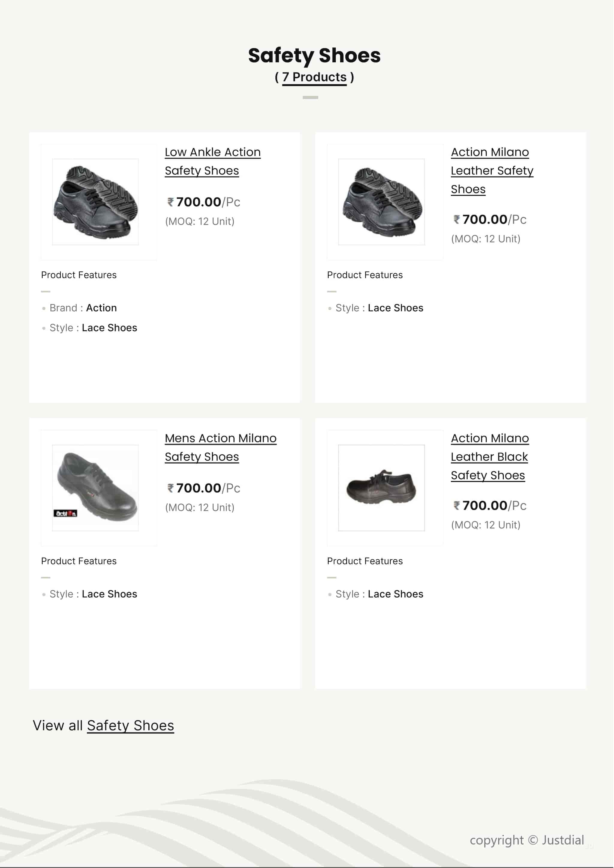The image size is (614, 868).
Task: Click MOQ text under Mens Action Milano price
Action: [200, 507]
